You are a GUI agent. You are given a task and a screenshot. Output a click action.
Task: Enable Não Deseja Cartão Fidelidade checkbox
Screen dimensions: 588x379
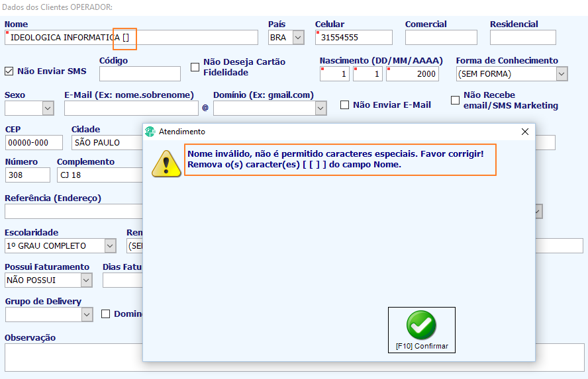[x=195, y=67]
